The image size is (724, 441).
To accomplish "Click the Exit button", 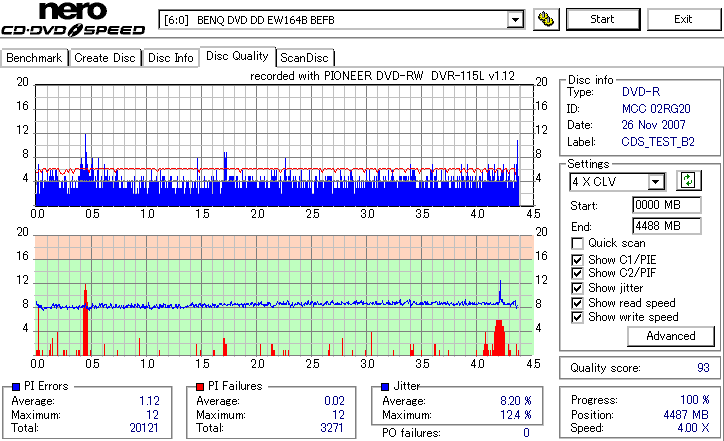I will pos(683,19).
